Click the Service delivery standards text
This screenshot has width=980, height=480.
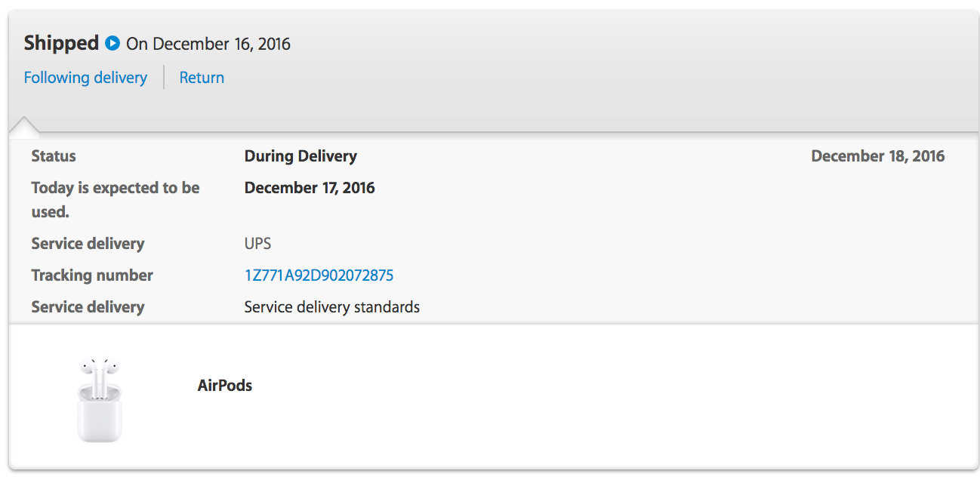pos(332,307)
